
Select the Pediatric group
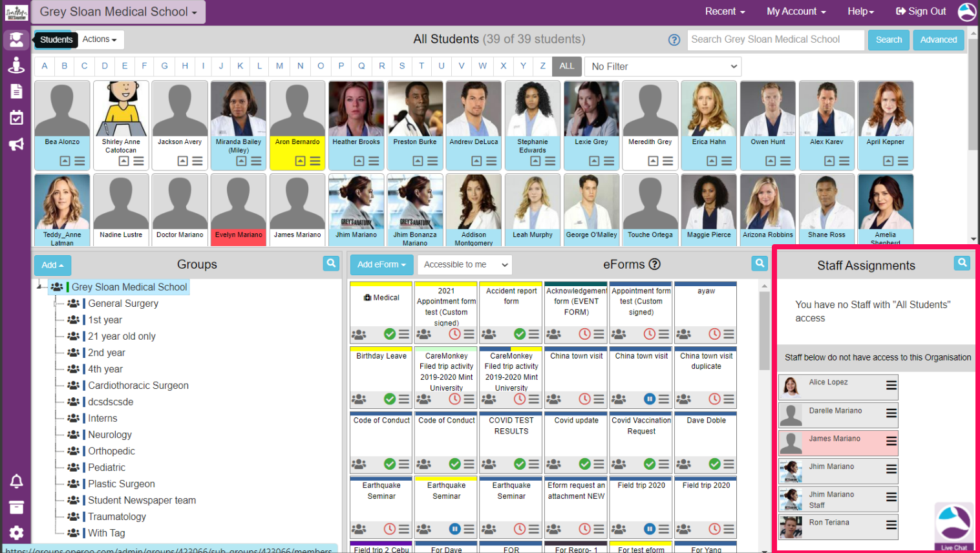pyautogui.click(x=107, y=467)
